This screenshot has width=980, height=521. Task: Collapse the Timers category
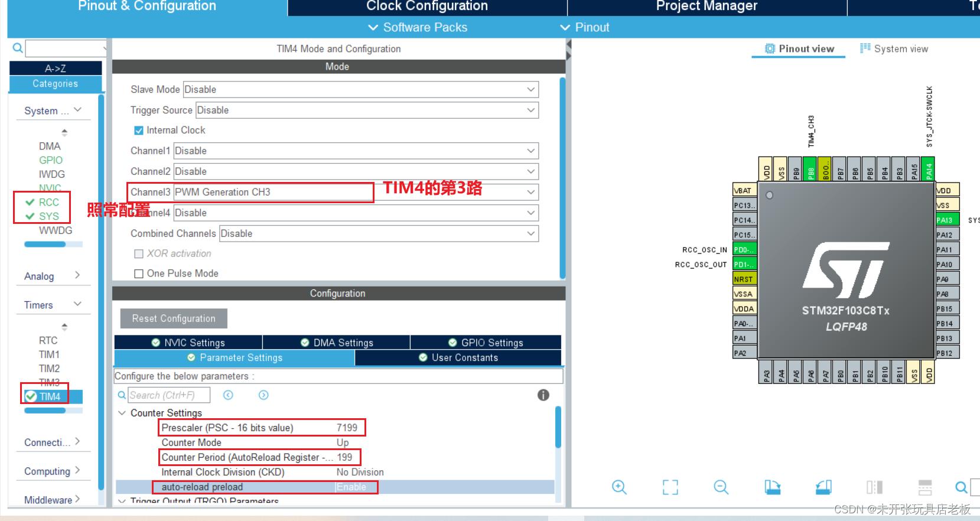point(77,304)
